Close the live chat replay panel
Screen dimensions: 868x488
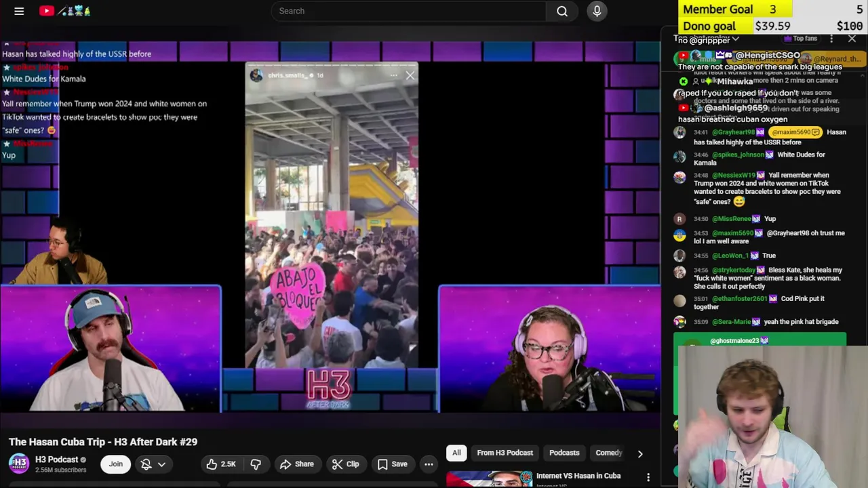pos(852,39)
